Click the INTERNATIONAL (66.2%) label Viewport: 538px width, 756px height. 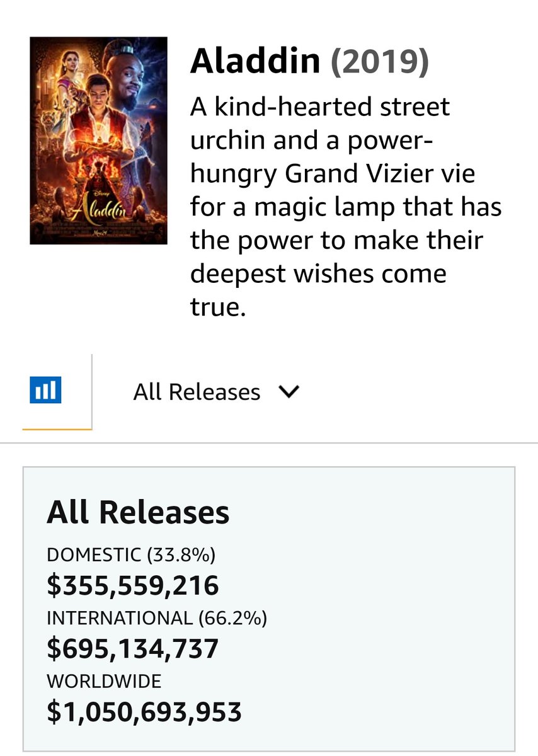[157, 618]
